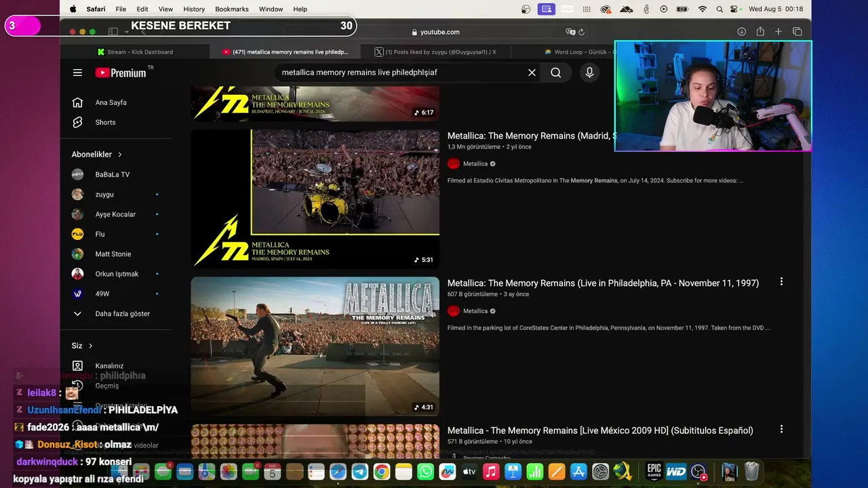Toggle Safari sidebar
The height and width of the screenshot is (488, 868).
pyautogui.click(x=113, y=32)
